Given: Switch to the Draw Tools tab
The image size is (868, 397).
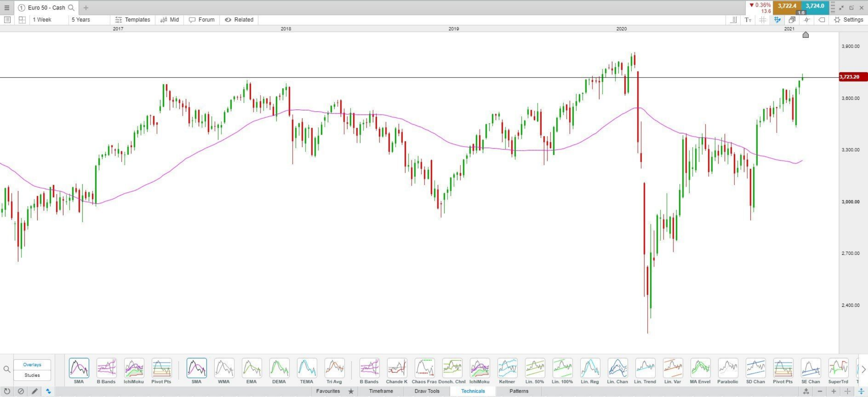Looking at the screenshot, I should 427,391.
